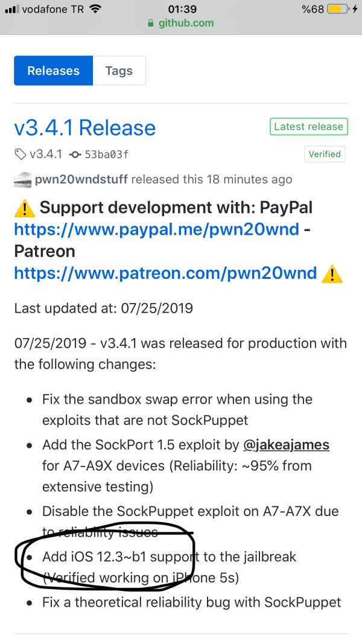
Task: Tap the tag icon beside v3.4.1
Action: [x=21, y=155]
